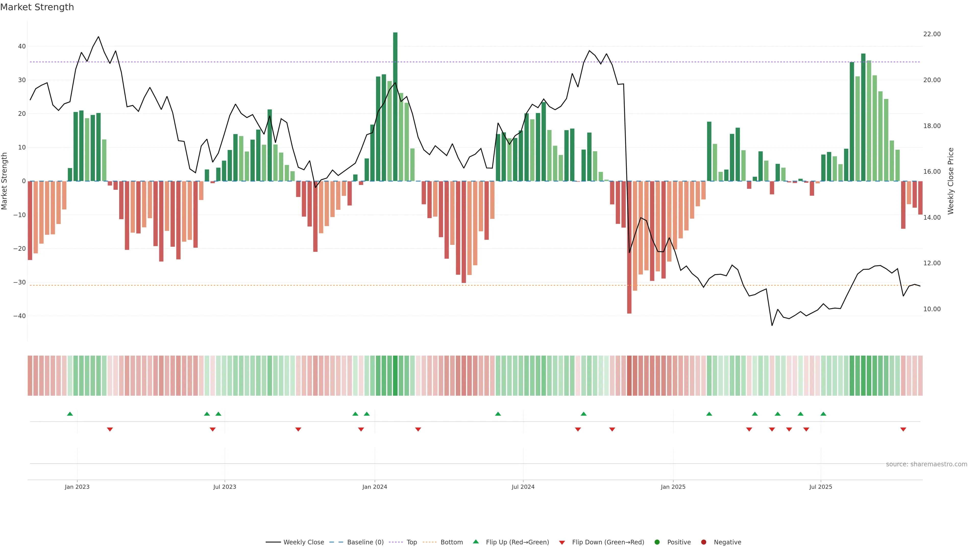Click the blue dashed Baseline legend symbol
This screenshot has width=980, height=551.
[336, 542]
